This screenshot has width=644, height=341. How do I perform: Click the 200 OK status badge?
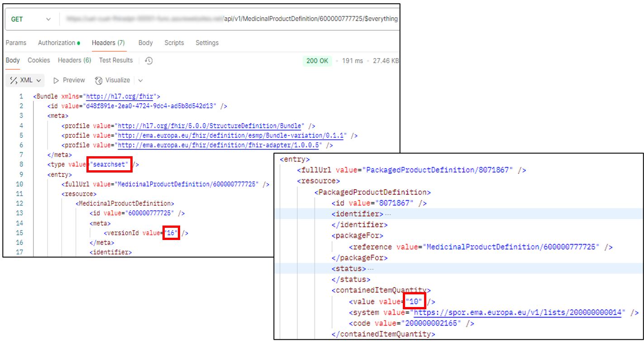click(x=317, y=61)
